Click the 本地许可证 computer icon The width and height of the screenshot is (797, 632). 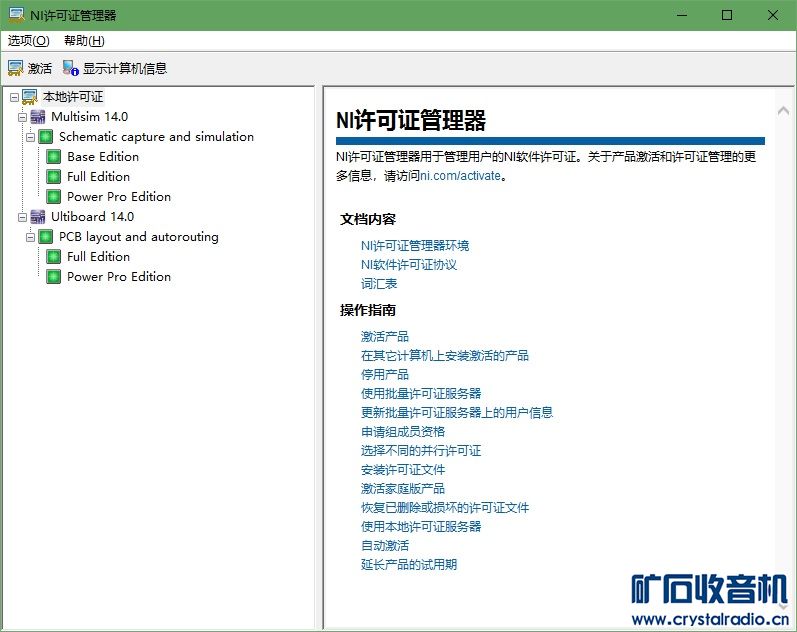30,97
